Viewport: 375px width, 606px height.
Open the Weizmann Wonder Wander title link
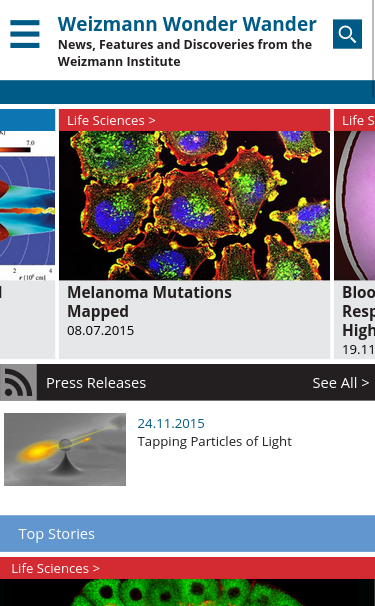tap(187, 24)
